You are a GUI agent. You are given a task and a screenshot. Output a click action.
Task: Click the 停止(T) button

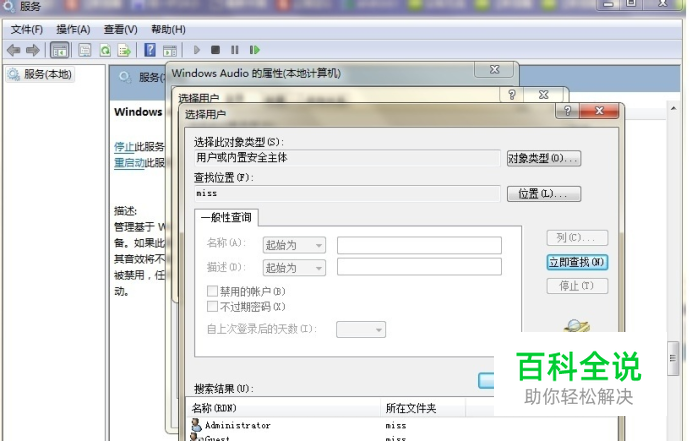click(x=577, y=286)
